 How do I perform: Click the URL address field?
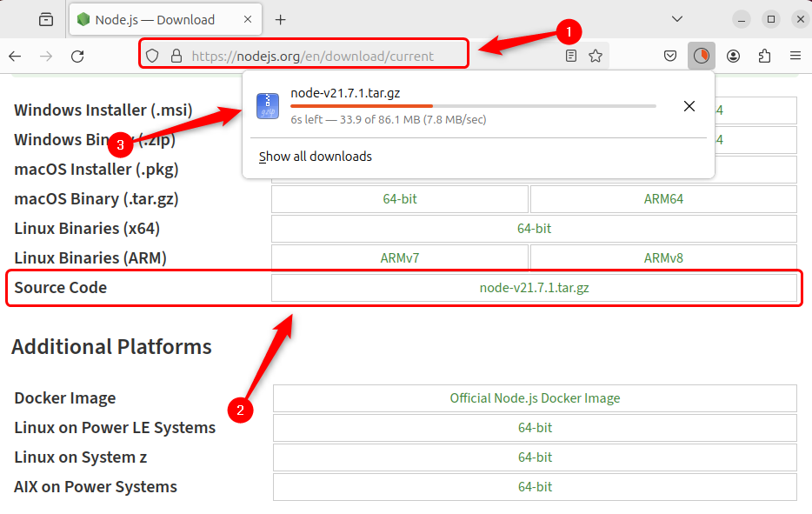(312, 56)
